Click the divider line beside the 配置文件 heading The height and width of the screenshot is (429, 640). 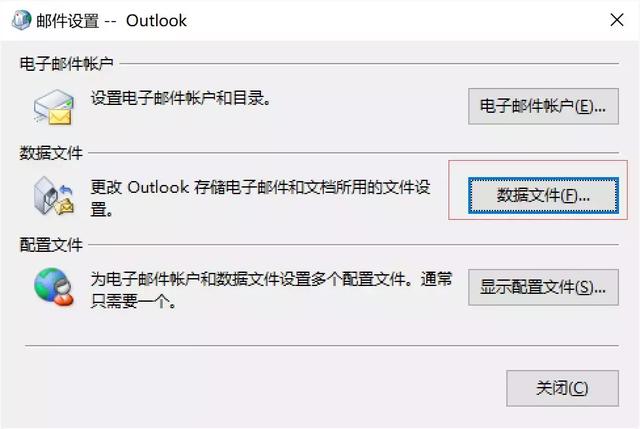coord(353,245)
